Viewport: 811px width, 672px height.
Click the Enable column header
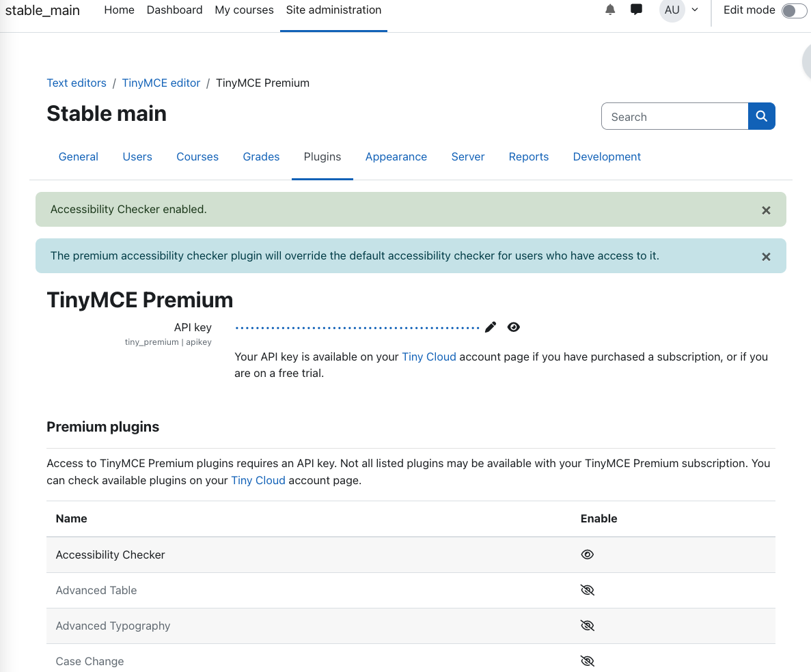pos(599,518)
